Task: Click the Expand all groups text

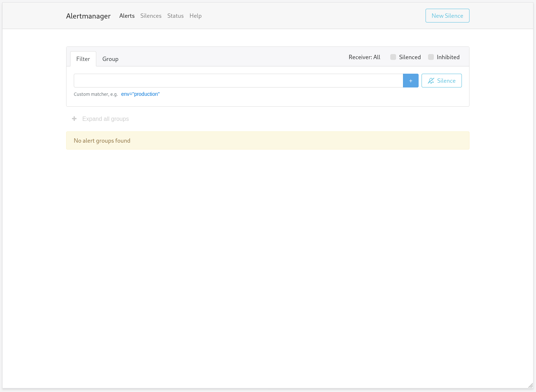Action: [x=105, y=119]
